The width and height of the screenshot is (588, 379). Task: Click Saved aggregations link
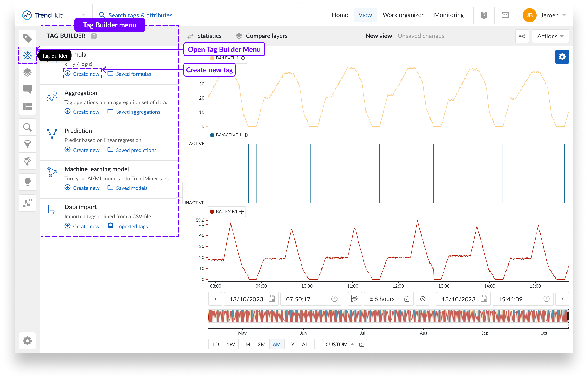(138, 112)
